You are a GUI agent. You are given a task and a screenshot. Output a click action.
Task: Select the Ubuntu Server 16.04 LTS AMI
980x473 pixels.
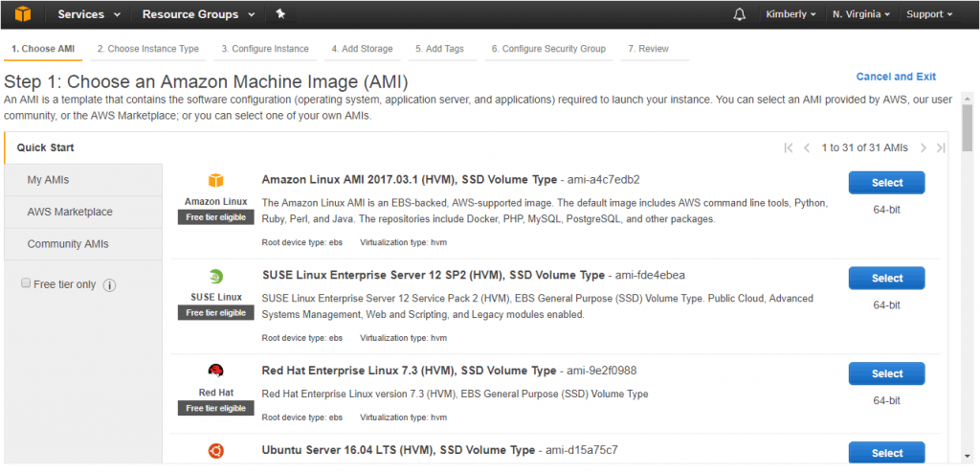pyautogui.click(x=886, y=453)
